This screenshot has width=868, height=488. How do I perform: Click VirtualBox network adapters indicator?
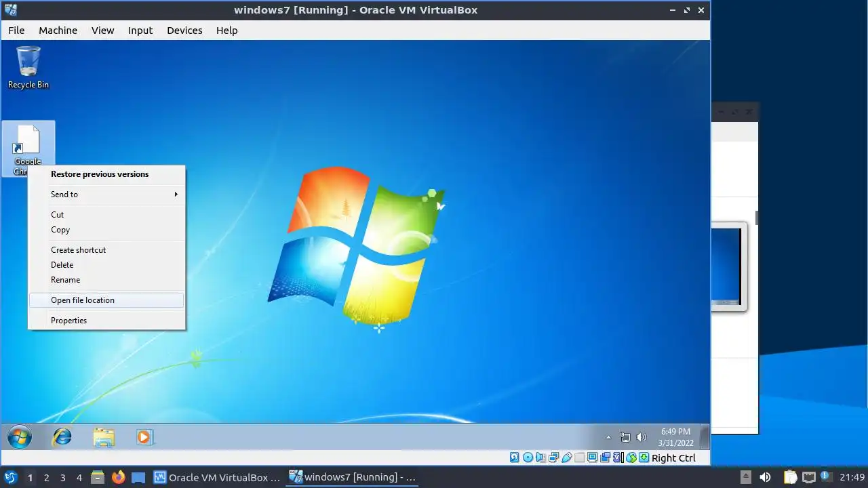553,457
